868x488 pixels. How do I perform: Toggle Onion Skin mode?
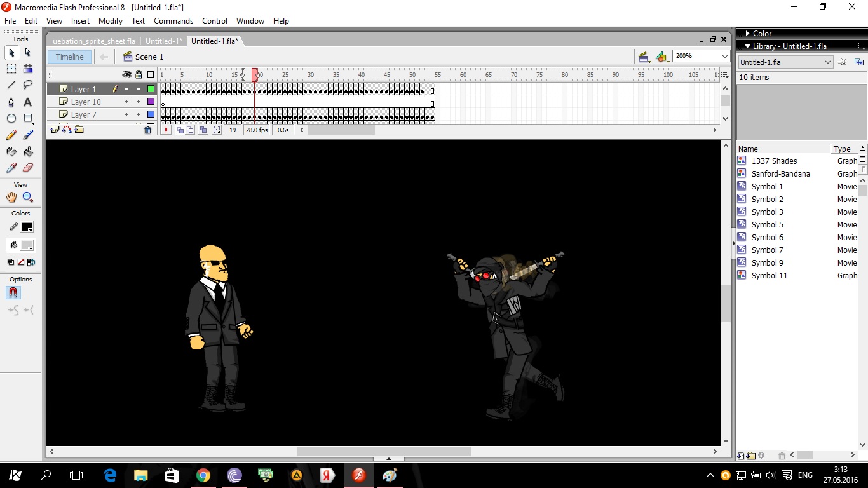180,130
